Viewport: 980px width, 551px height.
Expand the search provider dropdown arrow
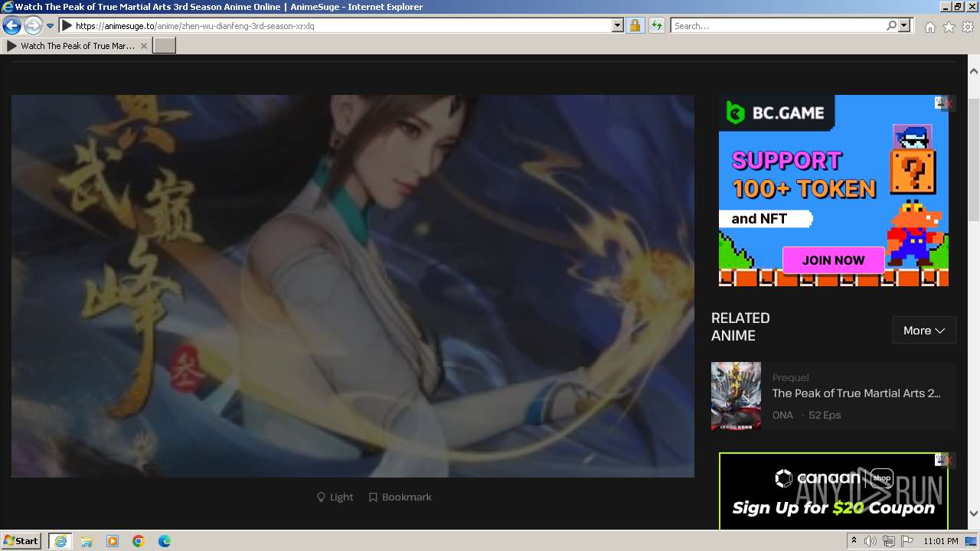click(904, 26)
